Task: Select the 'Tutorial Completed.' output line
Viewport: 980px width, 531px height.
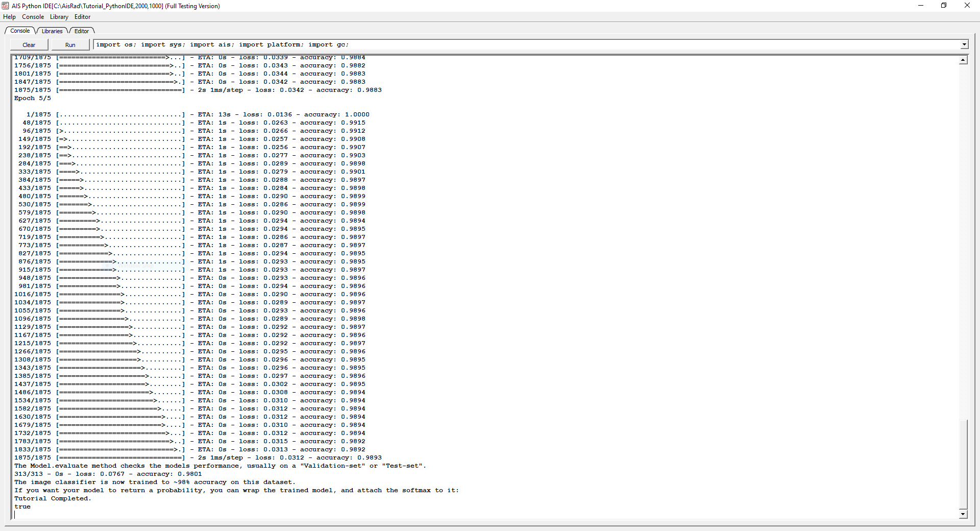Action: [x=52, y=498]
